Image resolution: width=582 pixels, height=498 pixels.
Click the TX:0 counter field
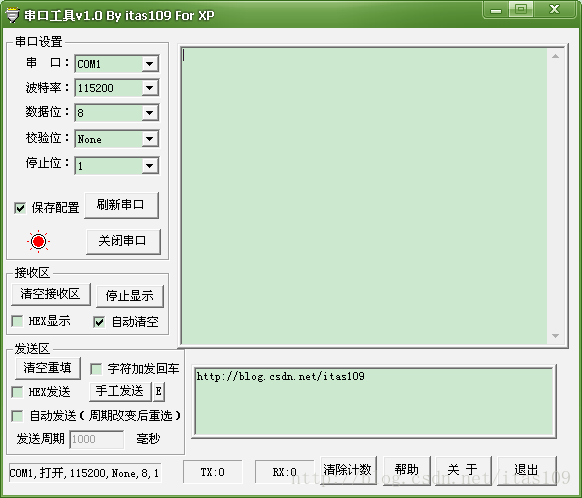pos(213,472)
